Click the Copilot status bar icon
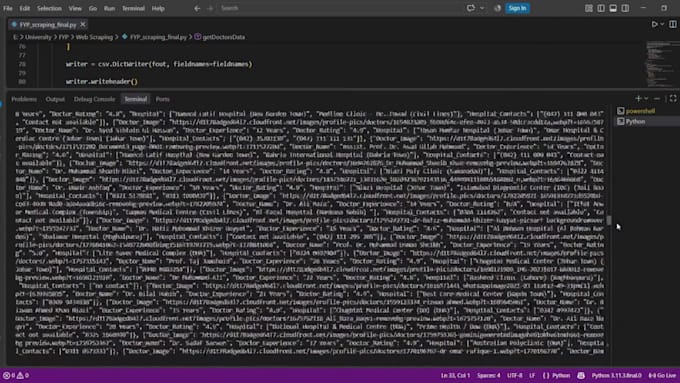 point(581,375)
